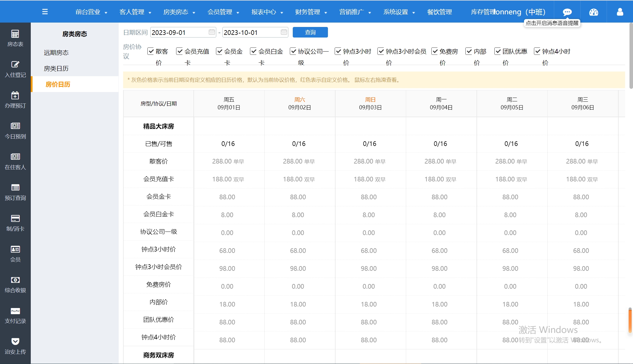Click 内部价 18.00 price for 09月06日
The height and width of the screenshot is (364, 633).
tap(581, 304)
